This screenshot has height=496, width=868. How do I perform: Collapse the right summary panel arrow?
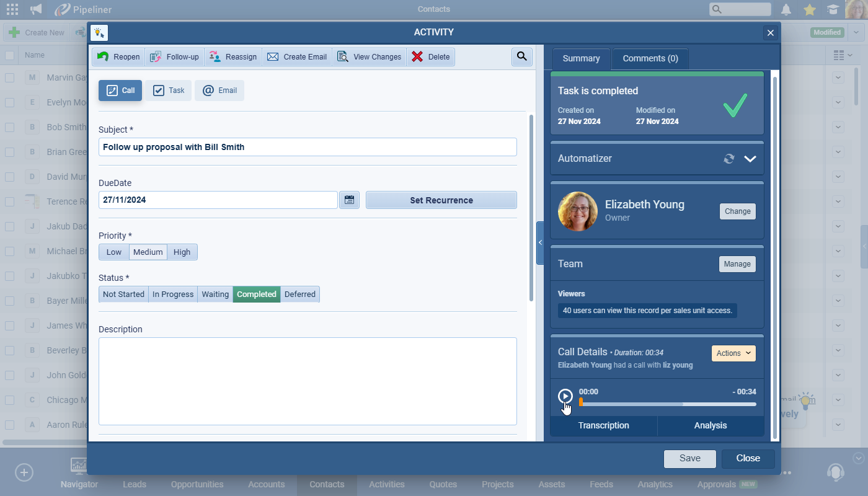point(539,243)
